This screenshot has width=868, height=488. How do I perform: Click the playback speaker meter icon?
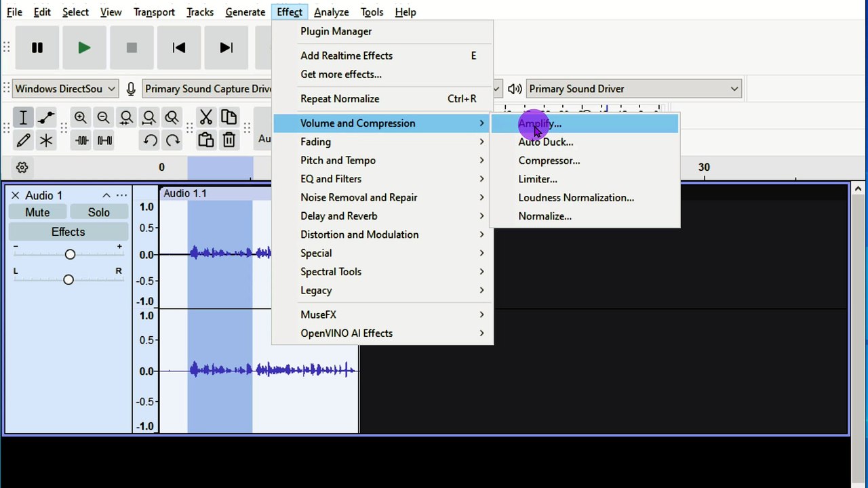coord(515,89)
